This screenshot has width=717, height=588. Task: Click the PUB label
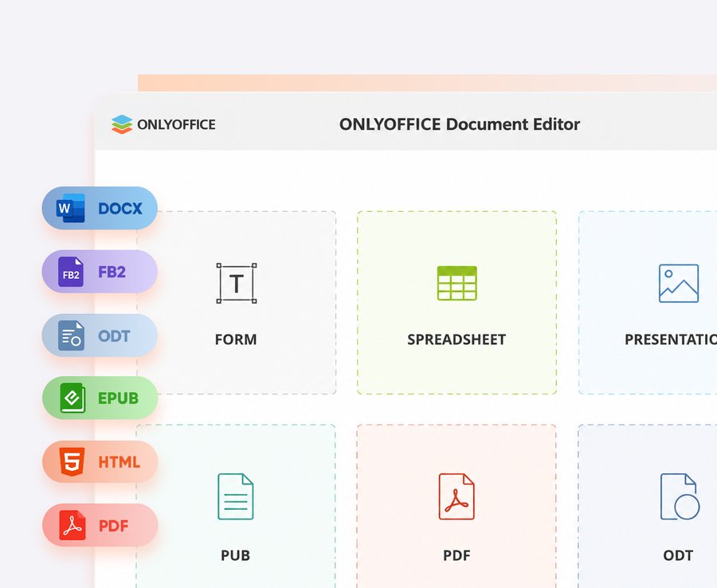236,555
